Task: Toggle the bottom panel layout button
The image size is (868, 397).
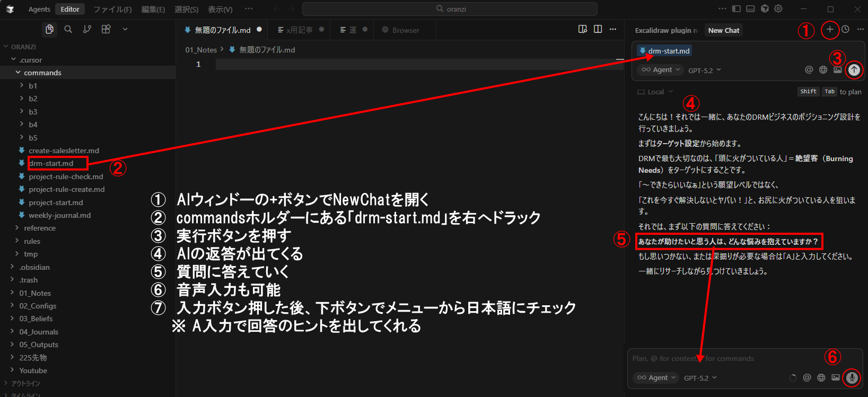Action: click(x=750, y=9)
